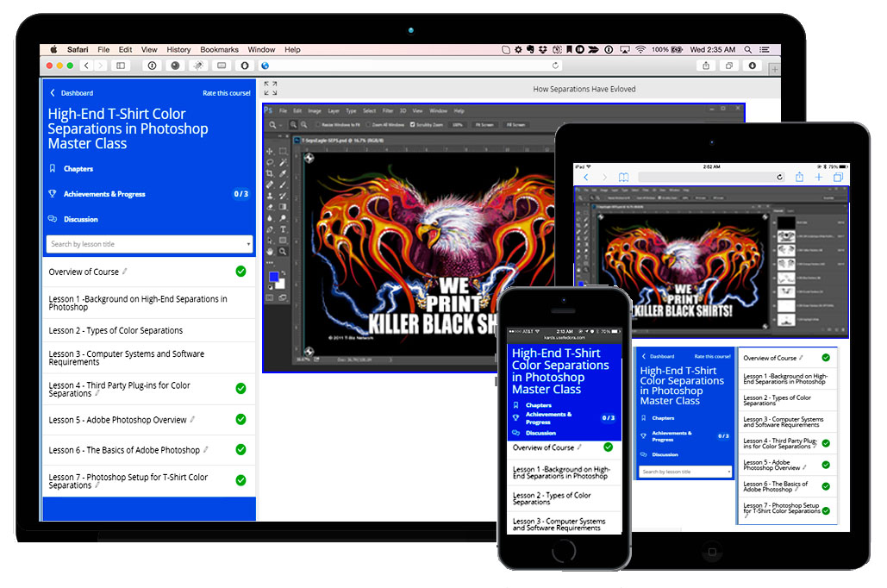Select the Brush tool

click(x=283, y=185)
